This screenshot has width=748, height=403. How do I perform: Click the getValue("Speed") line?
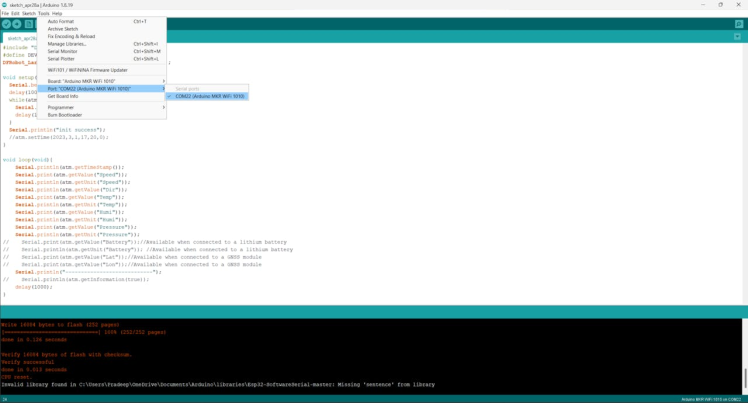(70, 175)
